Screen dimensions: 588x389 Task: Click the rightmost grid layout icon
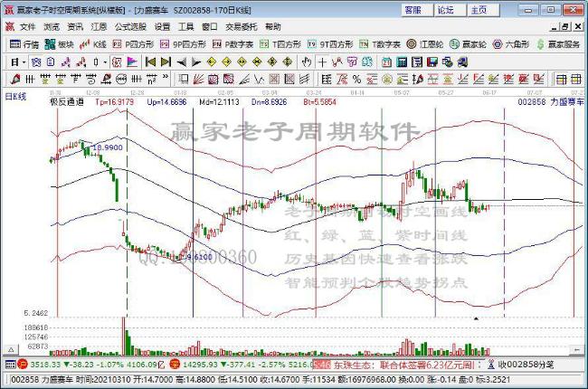coord(576,79)
